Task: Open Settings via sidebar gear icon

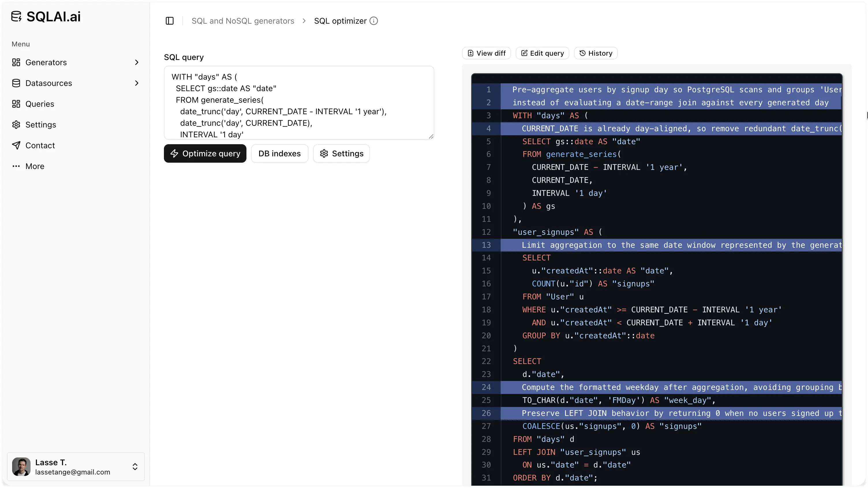Action: tap(16, 125)
